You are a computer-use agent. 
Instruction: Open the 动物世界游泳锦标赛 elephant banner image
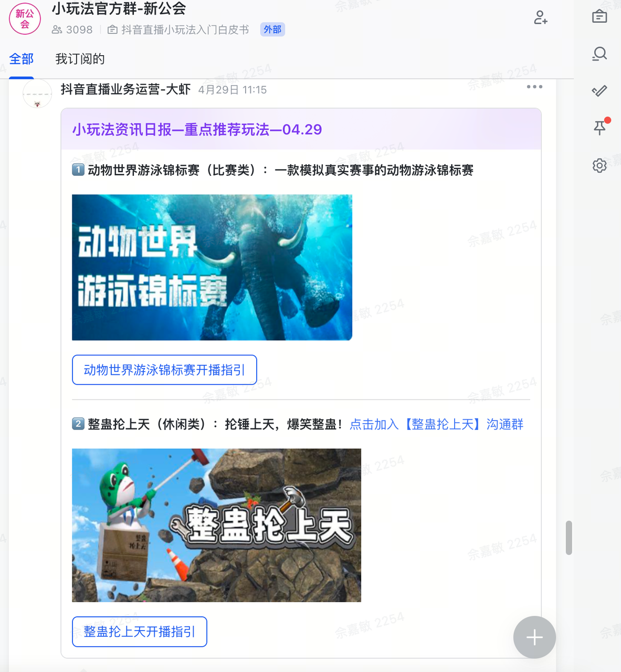pos(212,267)
